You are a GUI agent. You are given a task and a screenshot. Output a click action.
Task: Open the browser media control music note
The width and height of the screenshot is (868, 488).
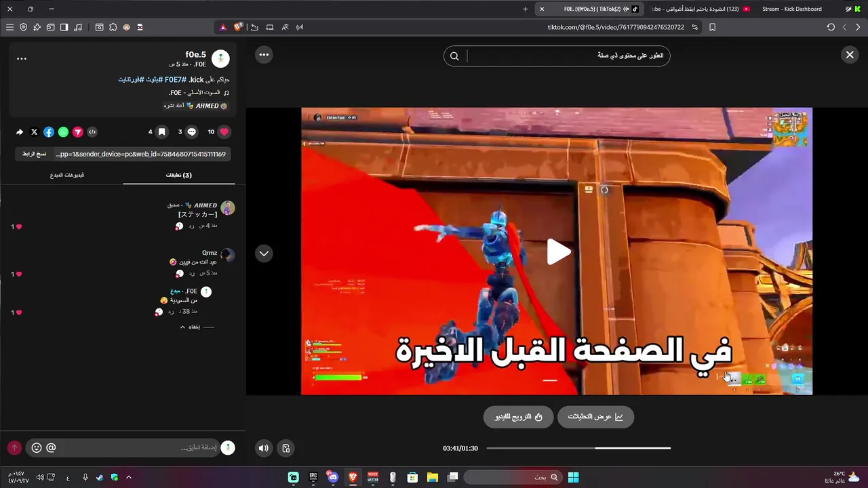[78, 27]
